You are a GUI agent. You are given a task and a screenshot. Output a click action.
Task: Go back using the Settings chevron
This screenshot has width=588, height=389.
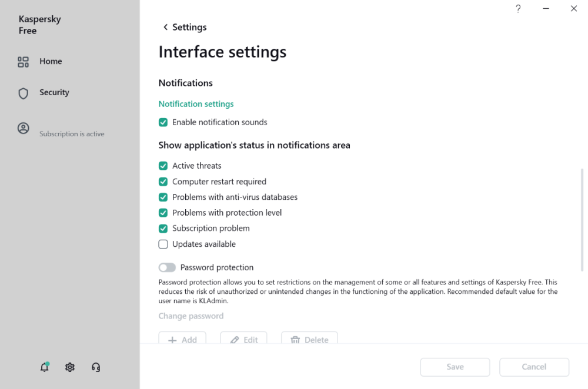point(165,27)
